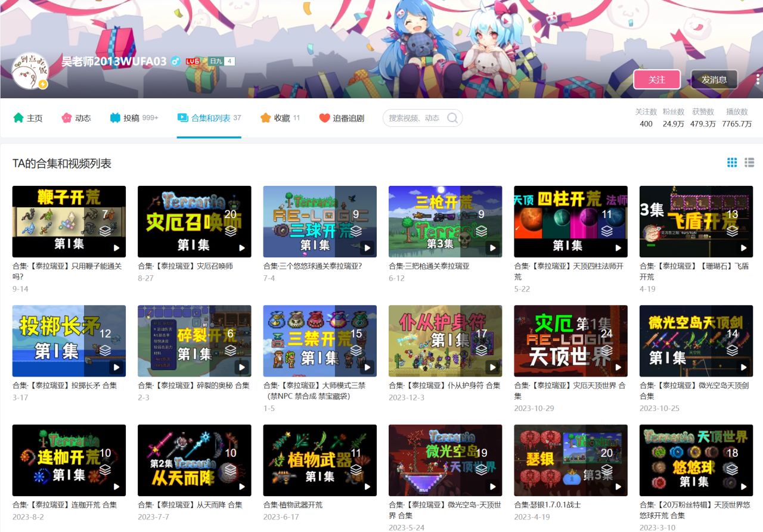
Task: Open the 关注数 400 following list
Action: 646,118
